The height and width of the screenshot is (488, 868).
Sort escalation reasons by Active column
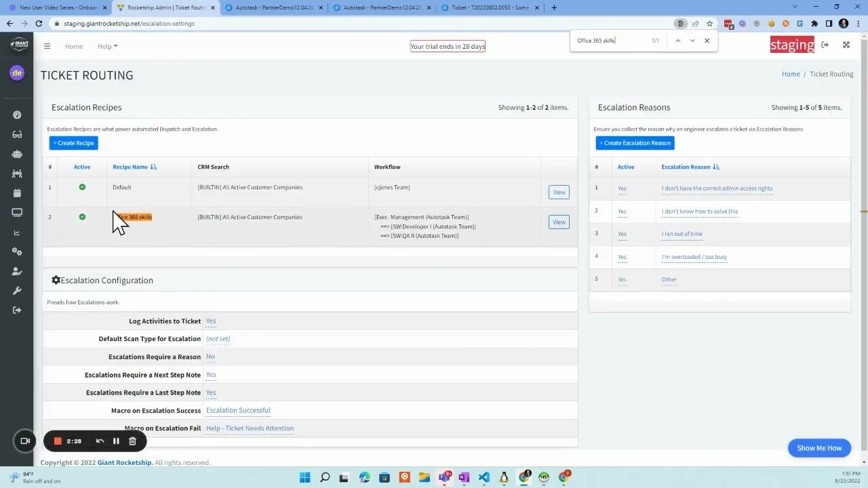(626, 167)
